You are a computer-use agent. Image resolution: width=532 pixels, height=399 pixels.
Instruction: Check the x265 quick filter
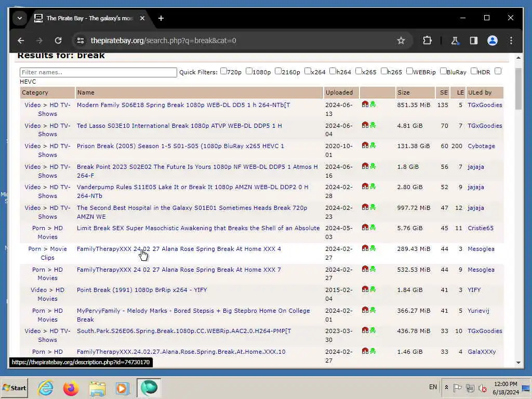coord(358,71)
